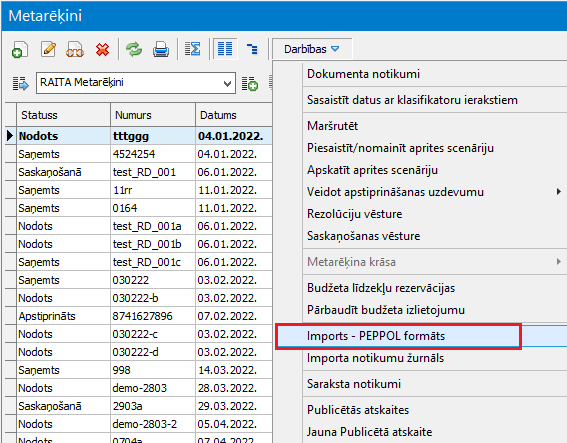This screenshot has height=443, width=567.
Task: Open the Darbības dropdown menu
Action: (312, 49)
